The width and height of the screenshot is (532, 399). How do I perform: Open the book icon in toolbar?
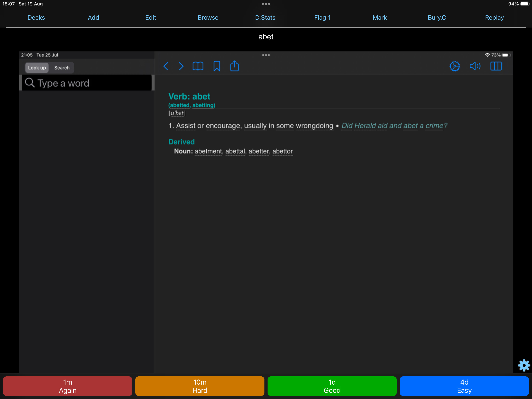[x=198, y=66]
